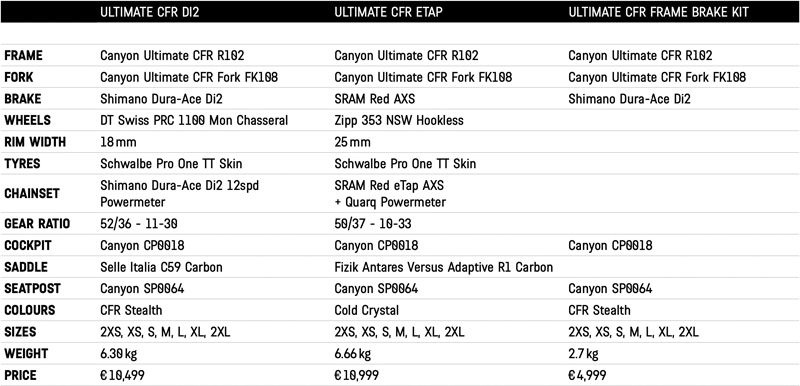This screenshot has height=386, width=800.
Task: Click the 25 mm rim width value
Action: click(353, 142)
